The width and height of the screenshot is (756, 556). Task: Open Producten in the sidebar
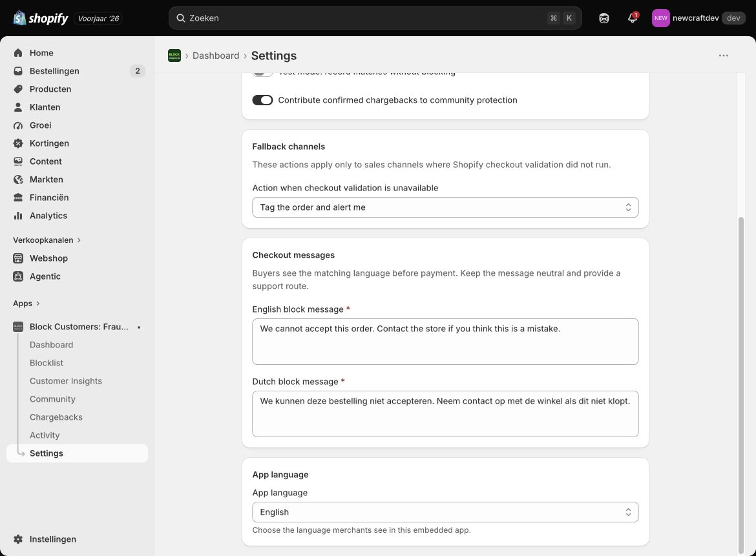coord(77,89)
